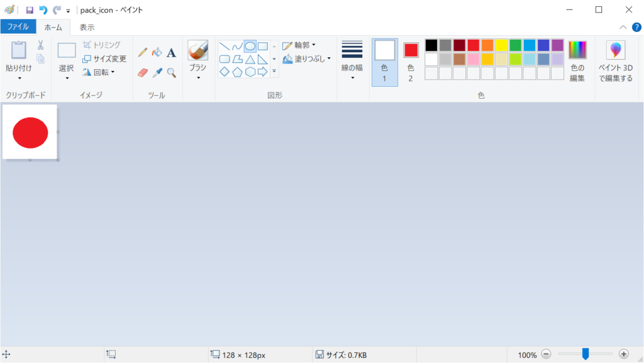Expand the shapes gallery more arrow
Screen dimensions: 644x363
274,72
